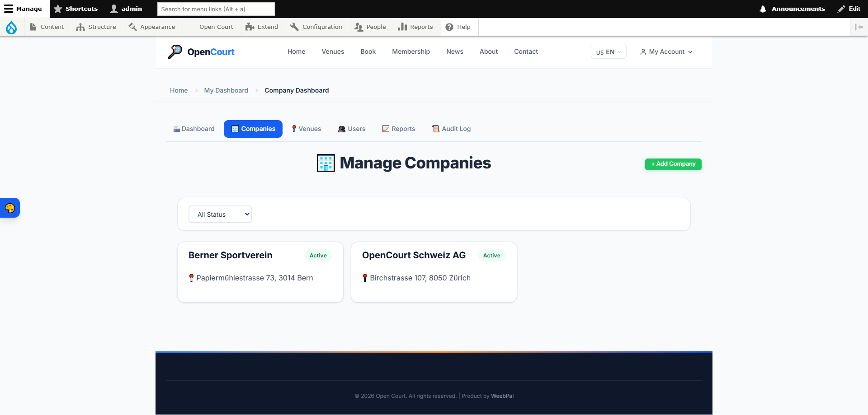Expand the My Account menu
The height and width of the screenshot is (415, 868).
point(666,52)
